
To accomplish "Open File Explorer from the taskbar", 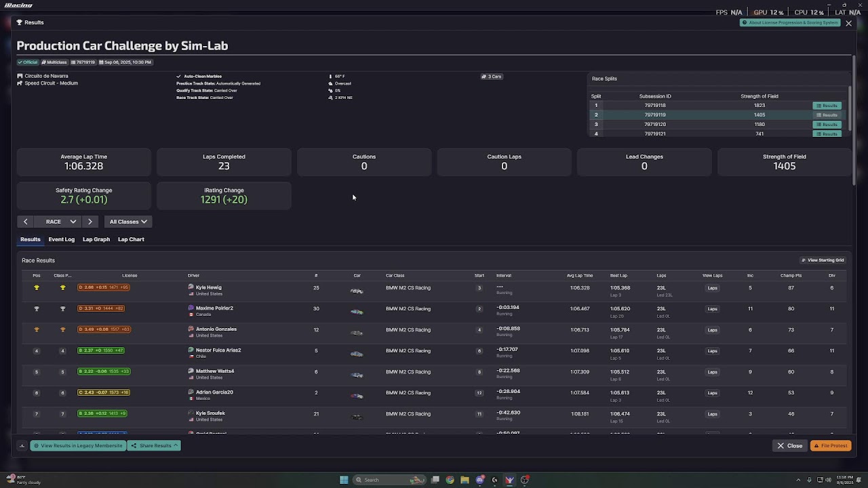I will pos(465,480).
